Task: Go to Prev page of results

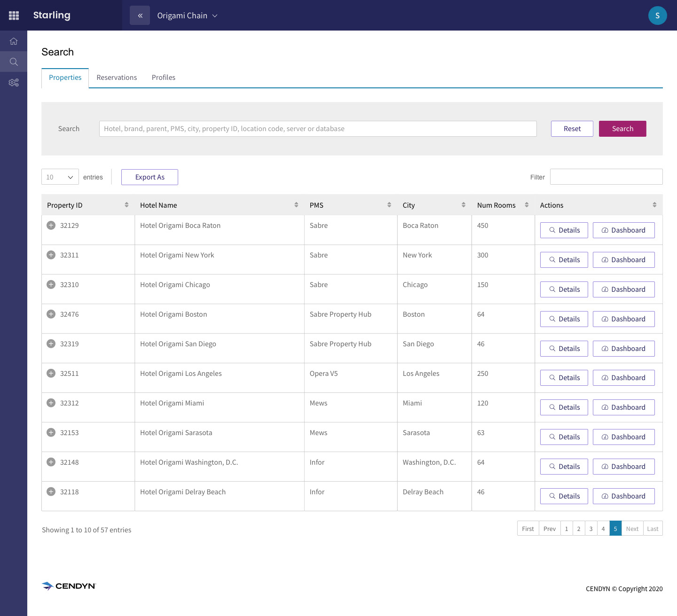Action: pos(550,529)
